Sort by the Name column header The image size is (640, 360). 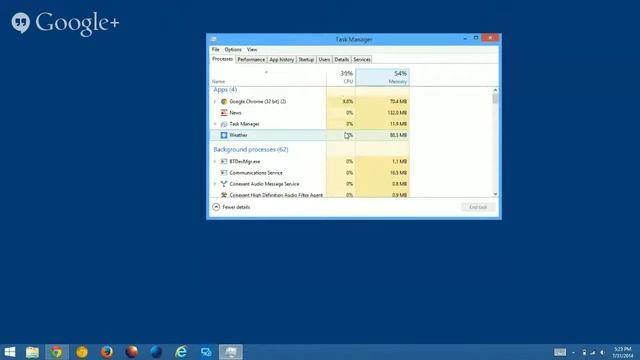pos(268,77)
